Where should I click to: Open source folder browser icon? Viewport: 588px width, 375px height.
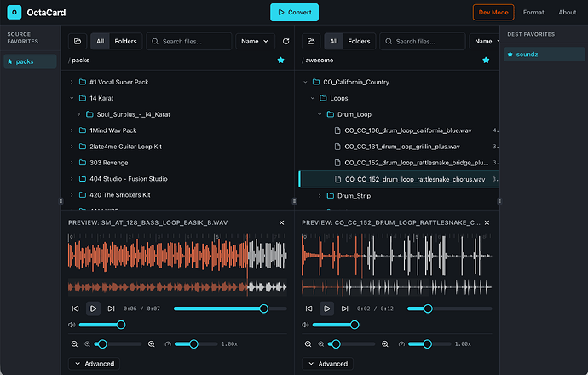pyautogui.click(x=77, y=41)
